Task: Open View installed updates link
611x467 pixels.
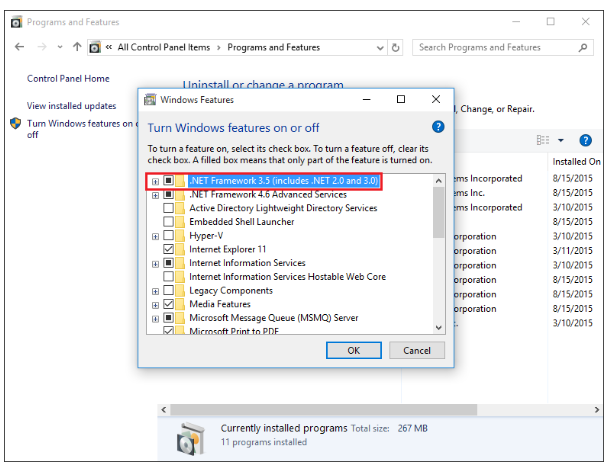Action: (x=71, y=106)
